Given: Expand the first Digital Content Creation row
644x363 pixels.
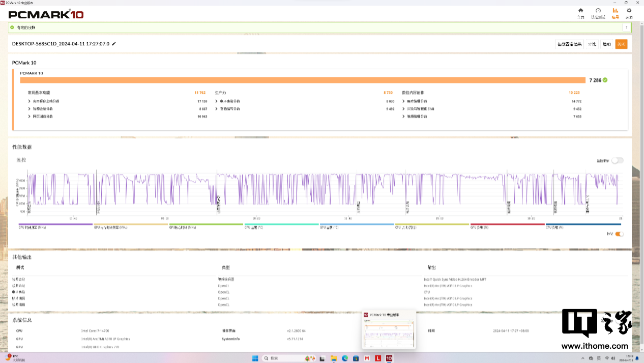Looking at the screenshot, I should coord(403,101).
